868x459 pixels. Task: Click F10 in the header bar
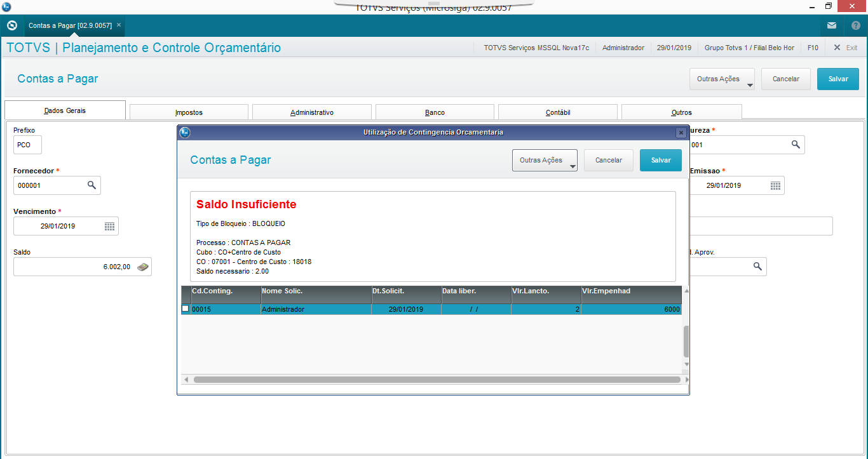(813, 48)
